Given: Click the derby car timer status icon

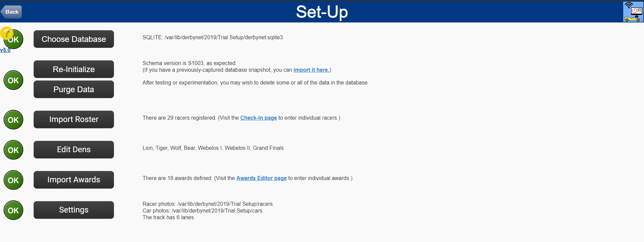Looking at the screenshot, I should click(x=633, y=11).
